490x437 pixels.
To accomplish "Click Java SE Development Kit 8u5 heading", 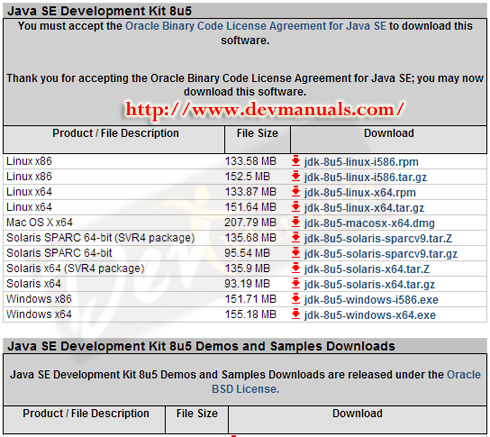I will click(x=100, y=11).
